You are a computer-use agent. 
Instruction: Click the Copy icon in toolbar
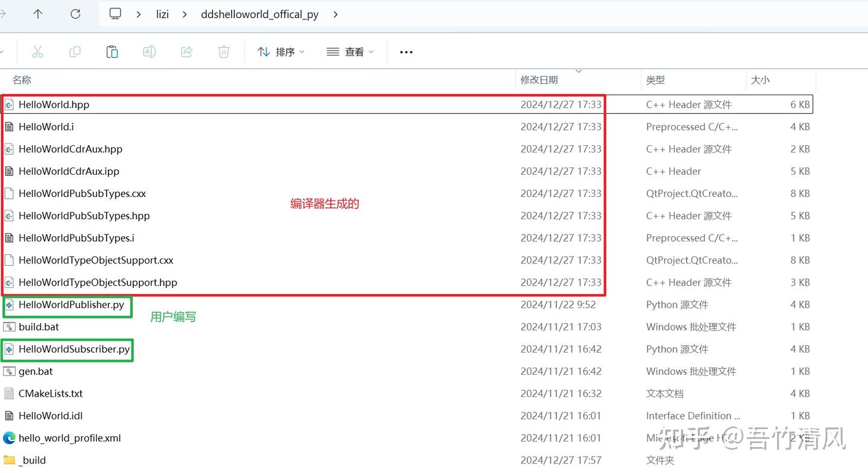coord(75,52)
